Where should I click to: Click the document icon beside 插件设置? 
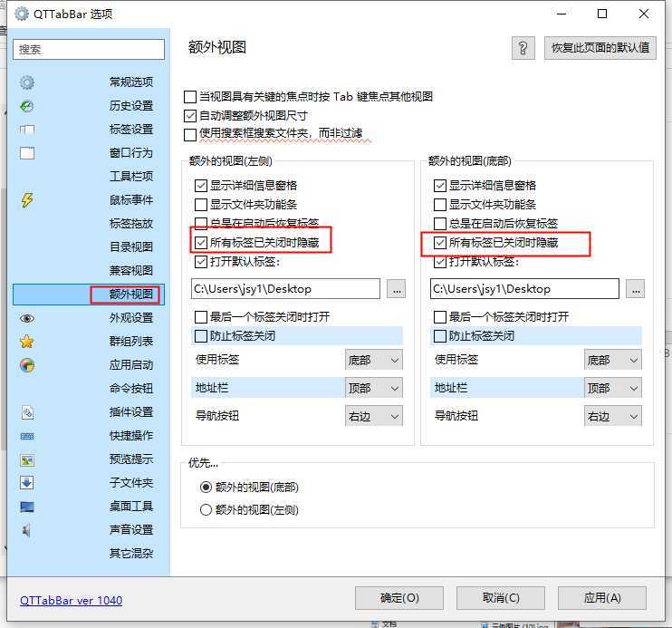pos(27,412)
